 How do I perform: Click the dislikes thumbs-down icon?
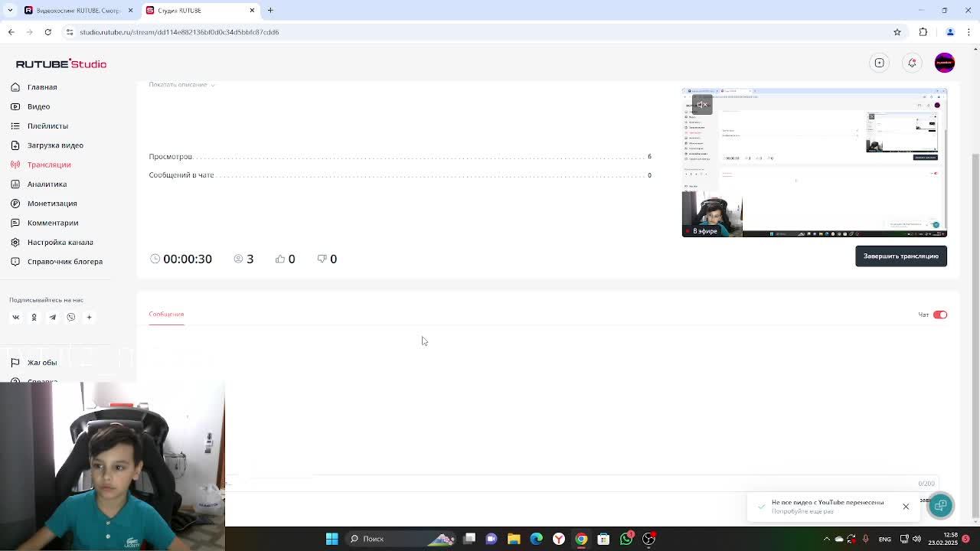(322, 259)
